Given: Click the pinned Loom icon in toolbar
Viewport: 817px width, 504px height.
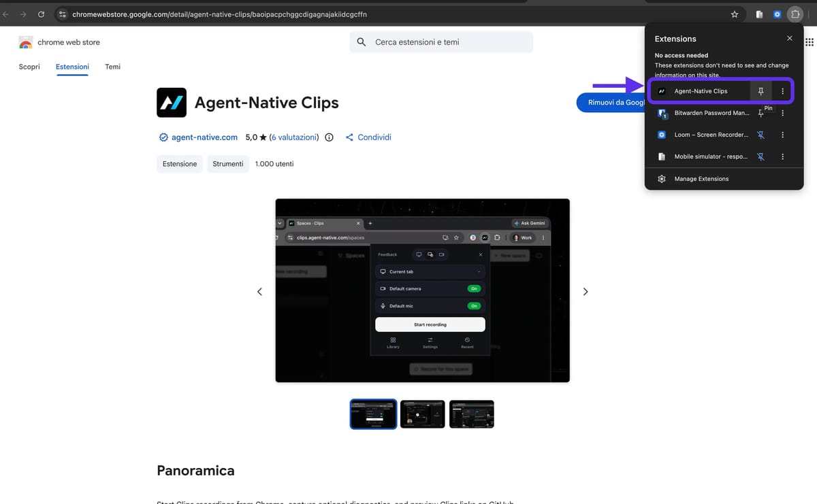Looking at the screenshot, I should (777, 14).
